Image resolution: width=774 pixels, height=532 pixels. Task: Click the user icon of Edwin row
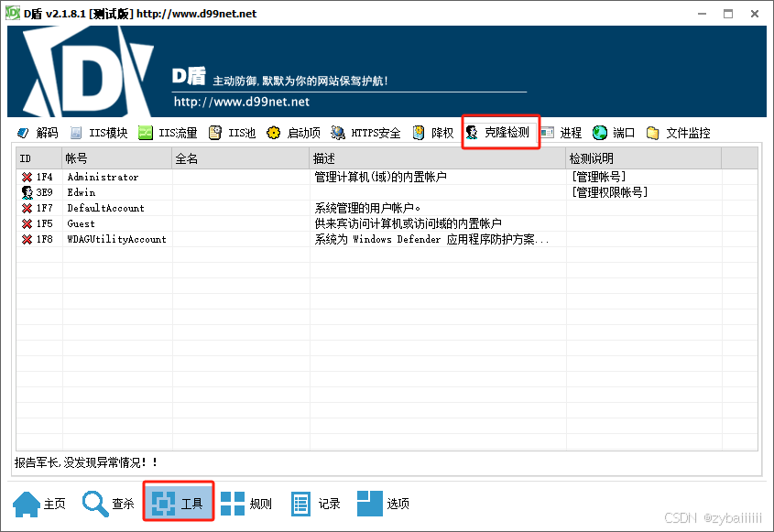(27, 192)
